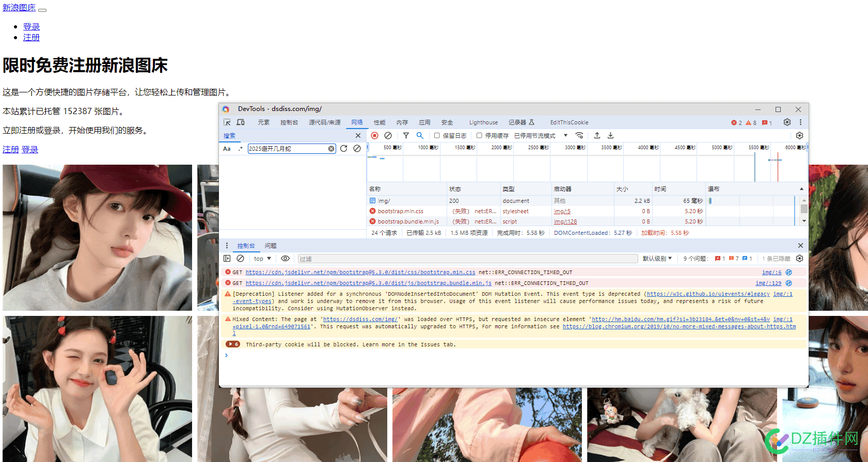Select the img/ request row
The width and height of the screenshot is (868, 462).
[582, 201]
